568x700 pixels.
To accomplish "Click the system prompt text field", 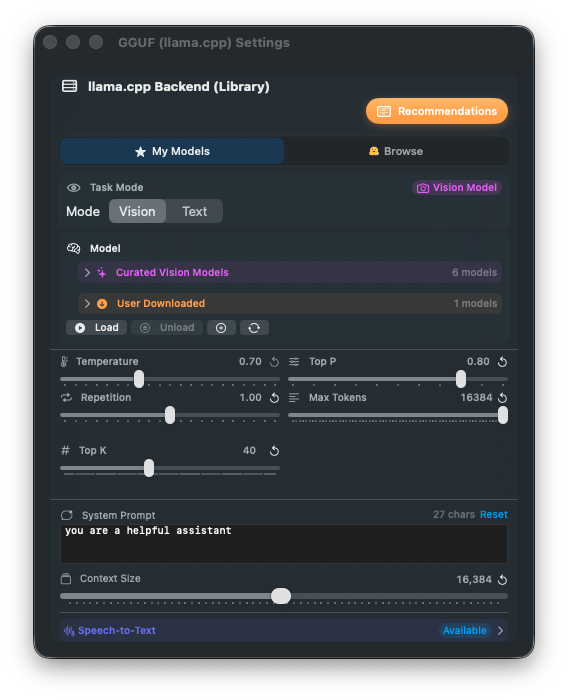I will click(x=284, y=544).
